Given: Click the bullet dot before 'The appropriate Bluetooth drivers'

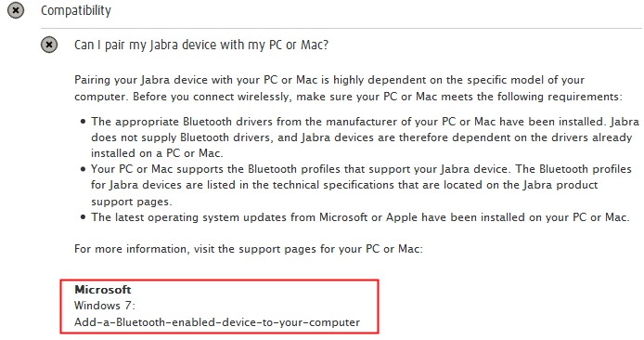Looking at the screenshot, I should click(x=84, y=122).
